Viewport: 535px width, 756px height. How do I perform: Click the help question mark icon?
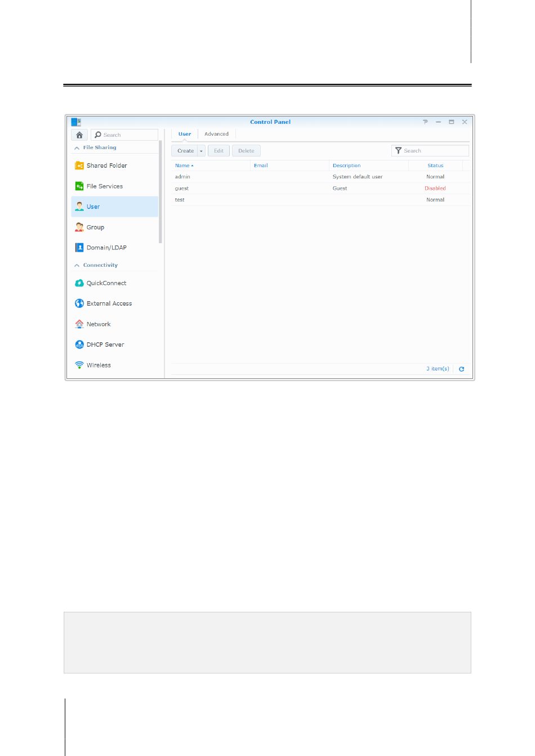pyautogui.click(x=425, y=122)
